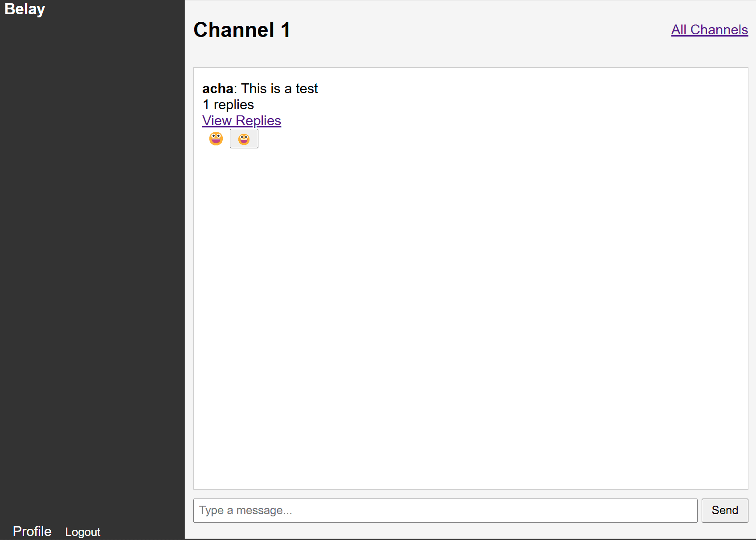This screenshot has height=540, width=756.
Task: Focus the 'Type a message...' input field
Action: (445, 510)
